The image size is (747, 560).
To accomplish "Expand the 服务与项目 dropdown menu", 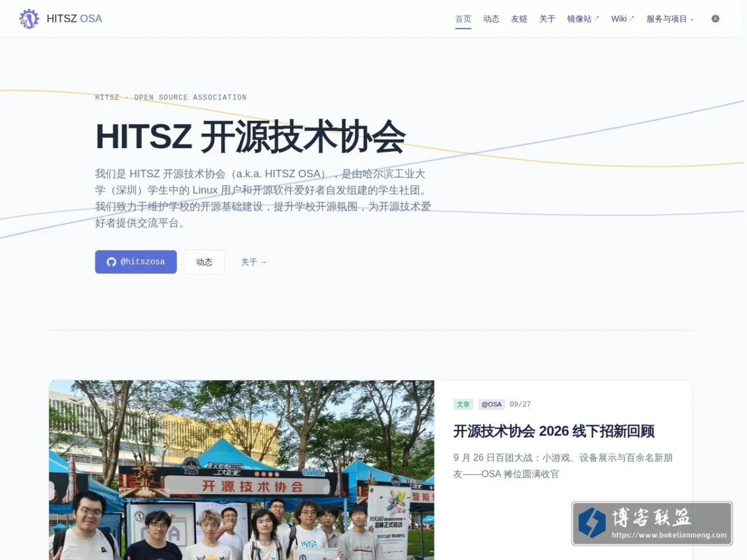I will click(670, 19).
